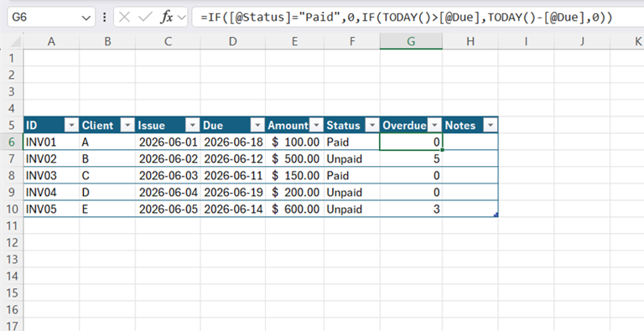Select column B header
The width and height of the screenshot is (644, 331).
pyautogui.click(x=107, y=41)
